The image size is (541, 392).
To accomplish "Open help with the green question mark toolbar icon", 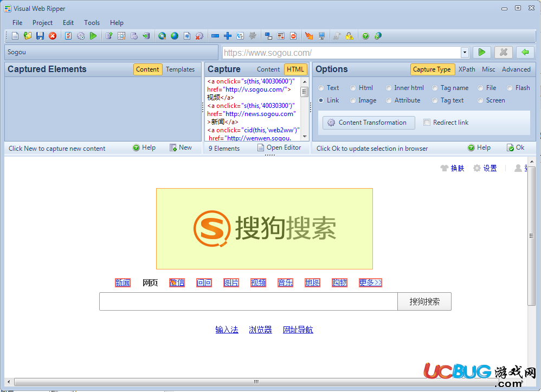I will pos(366,36).
